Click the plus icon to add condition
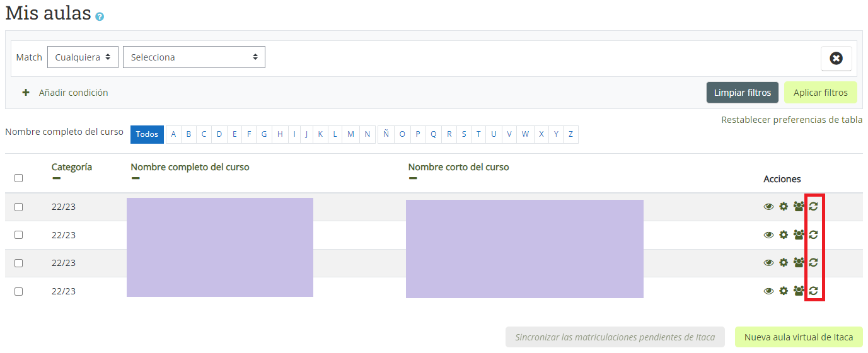 pos(26,93)
